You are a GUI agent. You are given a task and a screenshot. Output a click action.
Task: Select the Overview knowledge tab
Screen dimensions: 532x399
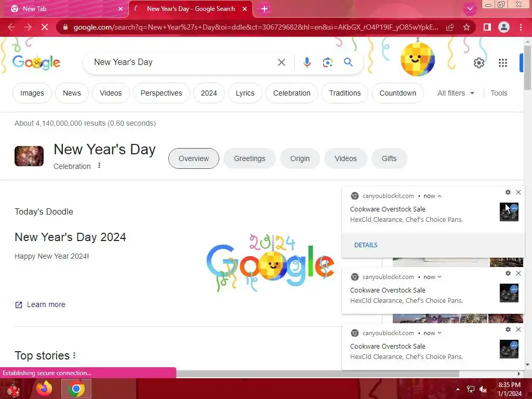[194, 158]
